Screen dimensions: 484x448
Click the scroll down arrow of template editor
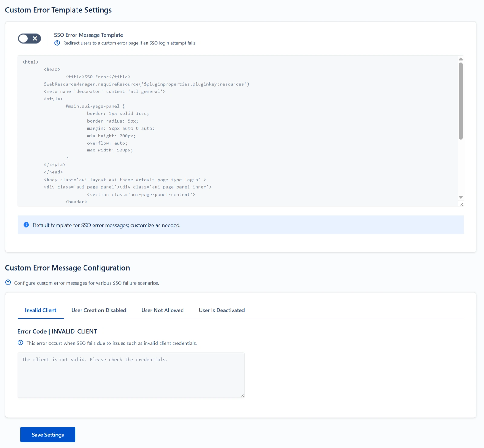(x=461, y=197)
